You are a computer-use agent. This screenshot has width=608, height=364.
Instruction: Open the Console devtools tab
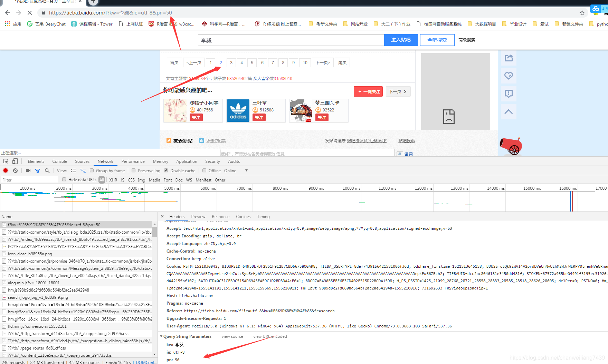coord(60,161)
